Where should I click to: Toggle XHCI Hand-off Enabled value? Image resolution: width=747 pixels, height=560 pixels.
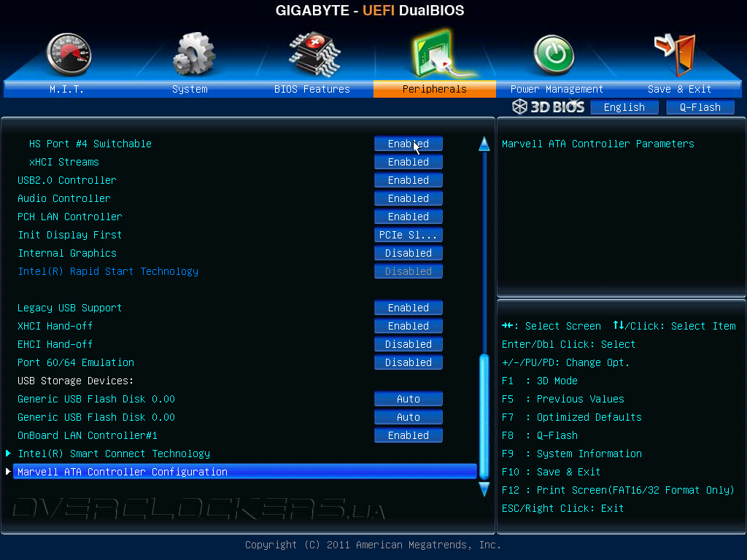coord(409,326)
